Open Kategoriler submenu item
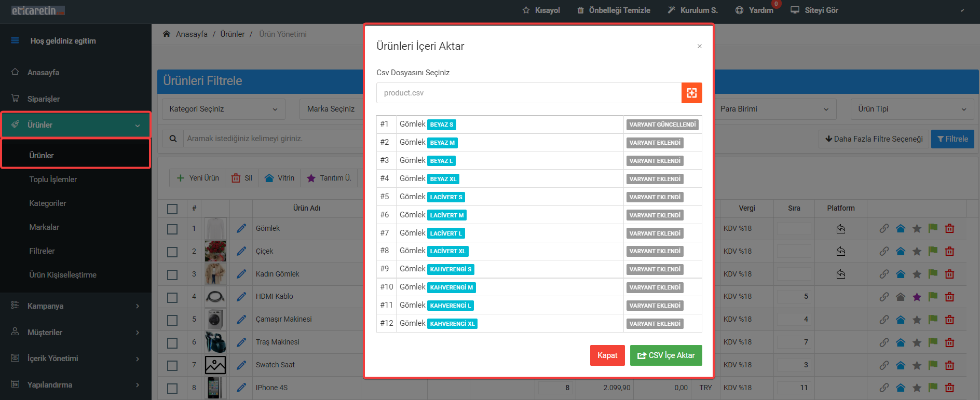 click(x=48, y=203)
